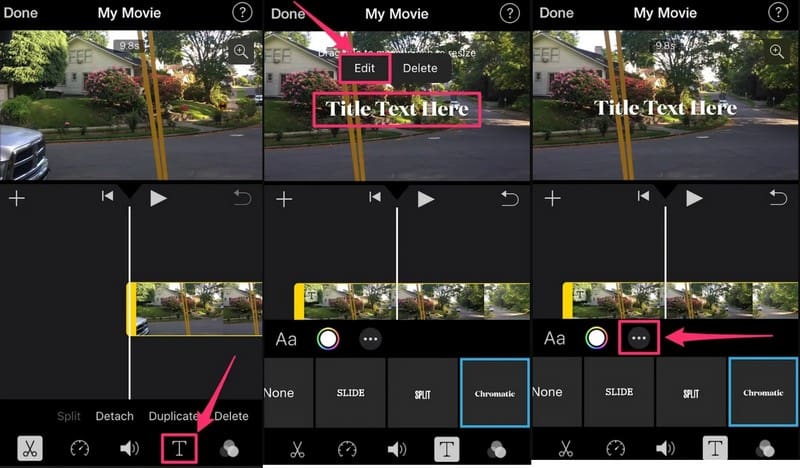
Task: Open the three-dots more options in right screen
Action: 639,338
